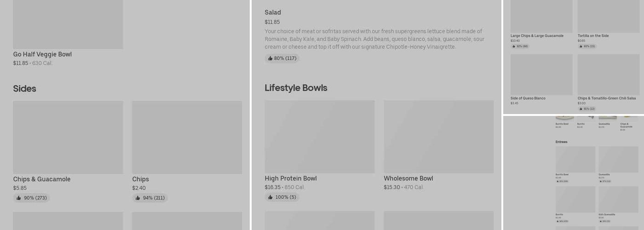
Task: Open the Salad menu item title
Action: tap(273, 12)
